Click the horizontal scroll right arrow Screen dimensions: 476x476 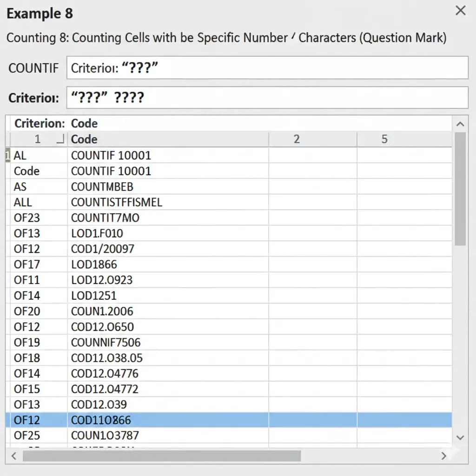pyautogui.click(x=444, y=456)
